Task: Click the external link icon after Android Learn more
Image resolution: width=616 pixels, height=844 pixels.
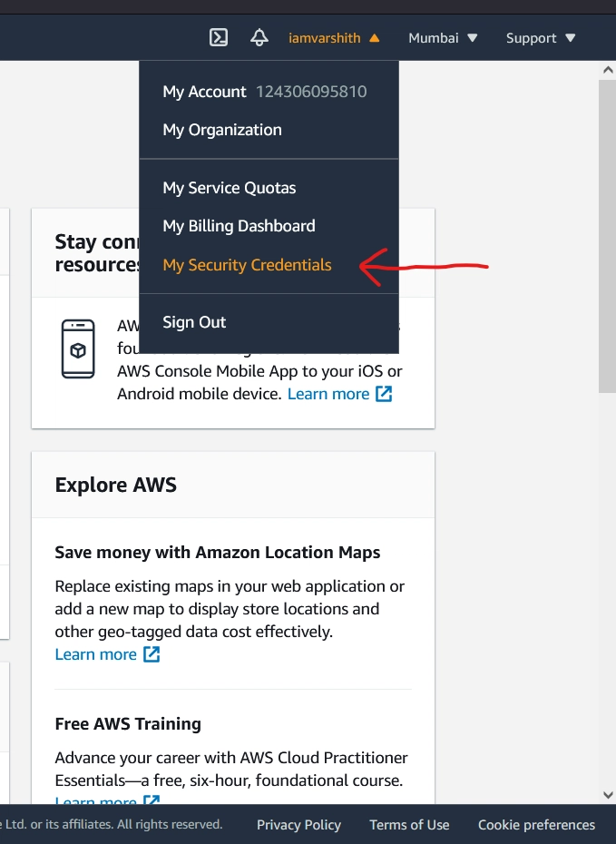Action: (384, 394)
